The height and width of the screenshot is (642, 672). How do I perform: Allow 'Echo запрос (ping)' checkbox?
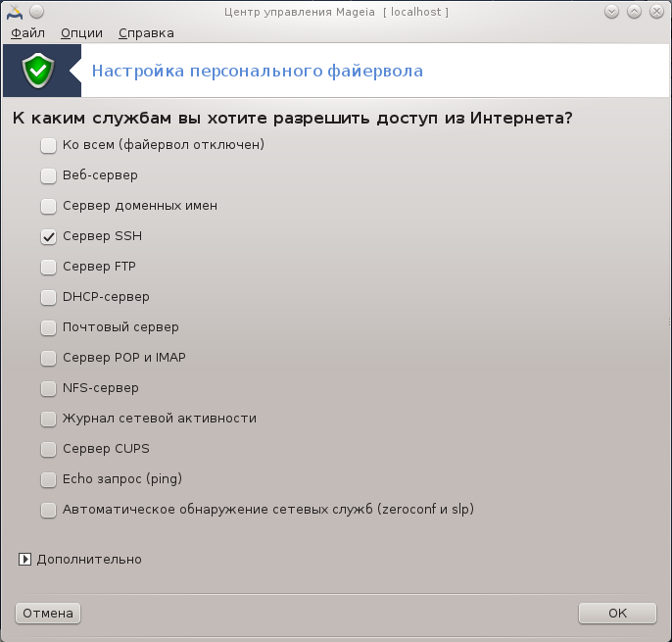[x=48, y=479]
